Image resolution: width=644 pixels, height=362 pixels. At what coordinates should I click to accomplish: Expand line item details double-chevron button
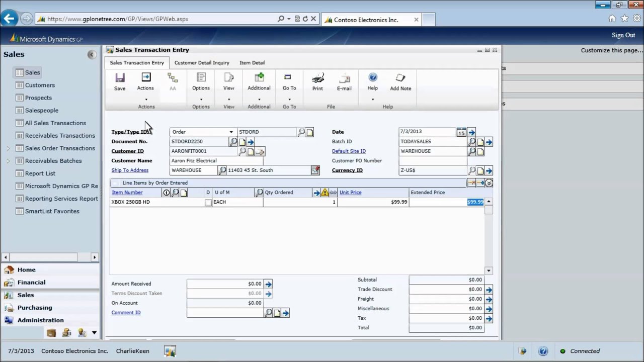pos(489,183)
